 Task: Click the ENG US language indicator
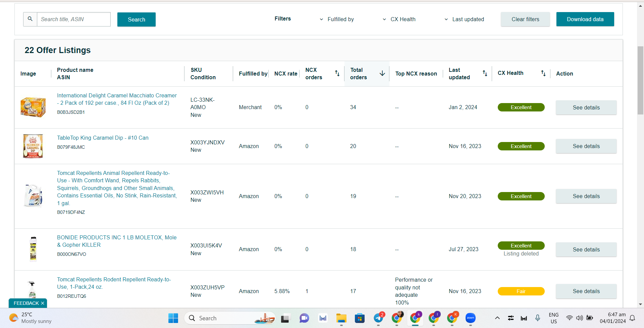pos(553,318)
